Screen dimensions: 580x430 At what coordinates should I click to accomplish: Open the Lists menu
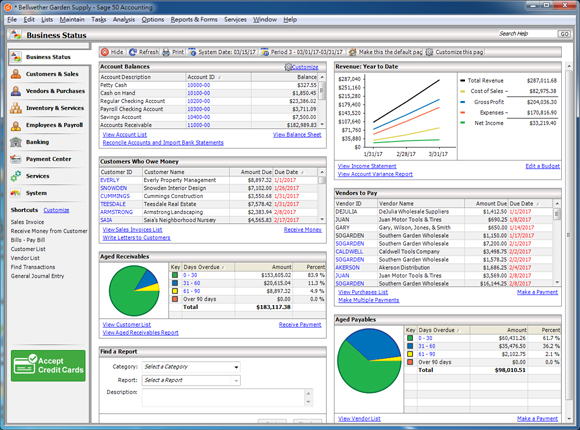pos(47,20)
